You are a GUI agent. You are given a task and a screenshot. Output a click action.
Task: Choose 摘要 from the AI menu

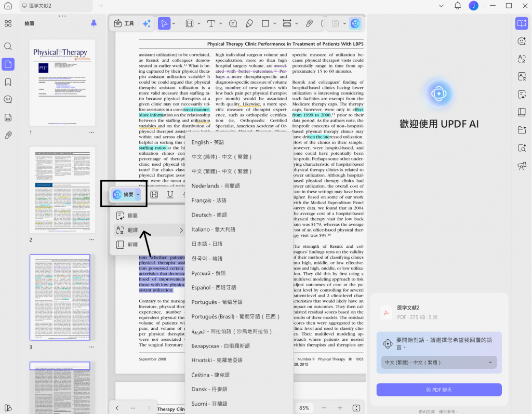[148, 216]
